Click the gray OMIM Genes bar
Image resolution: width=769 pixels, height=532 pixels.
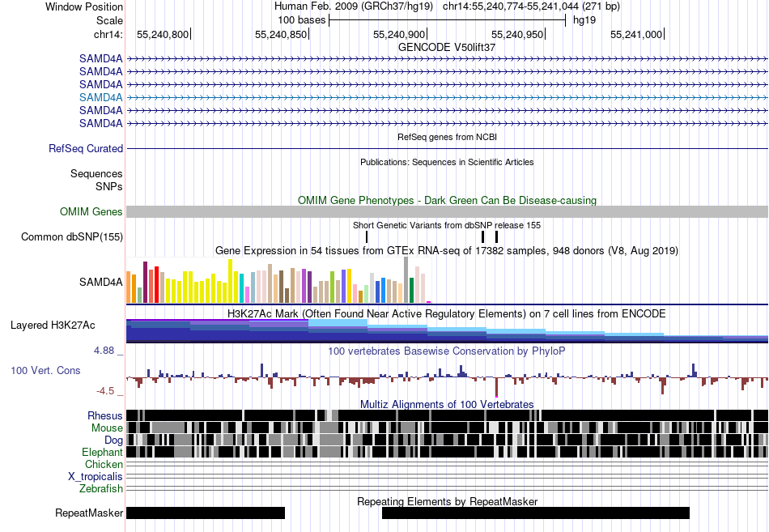point(447,211)
